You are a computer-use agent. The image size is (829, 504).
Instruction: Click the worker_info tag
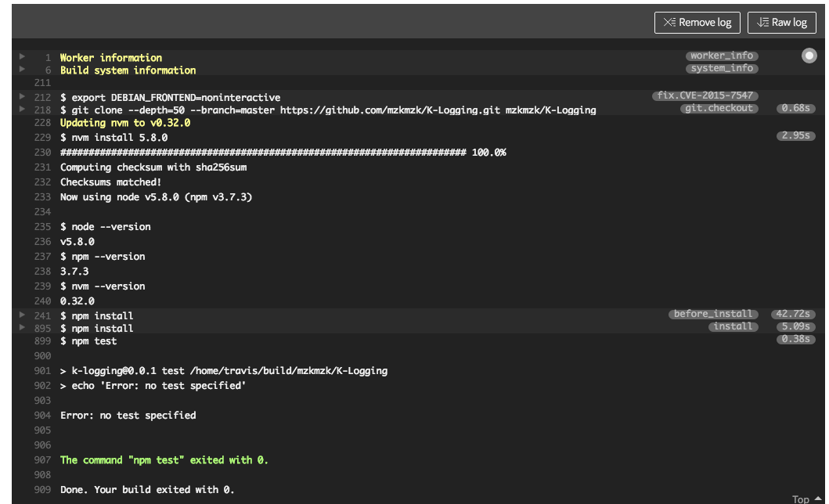722,56
